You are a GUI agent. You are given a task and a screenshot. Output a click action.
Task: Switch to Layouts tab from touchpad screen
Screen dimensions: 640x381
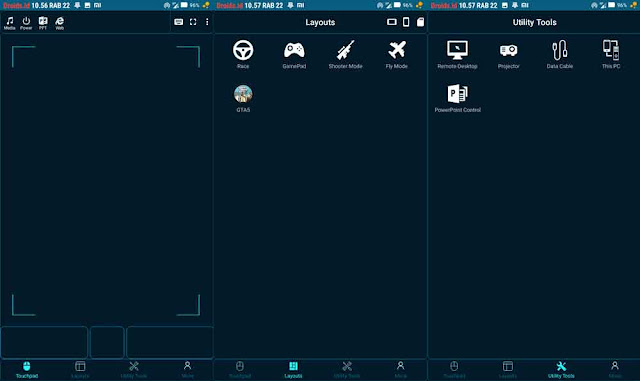pyautogui.click(x=80, y=370)
